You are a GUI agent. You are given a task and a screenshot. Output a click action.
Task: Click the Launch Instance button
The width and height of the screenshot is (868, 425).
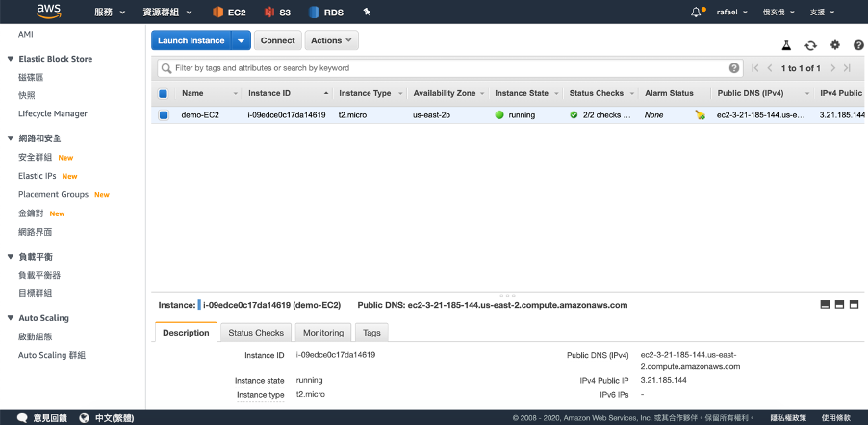click(191, 40)
